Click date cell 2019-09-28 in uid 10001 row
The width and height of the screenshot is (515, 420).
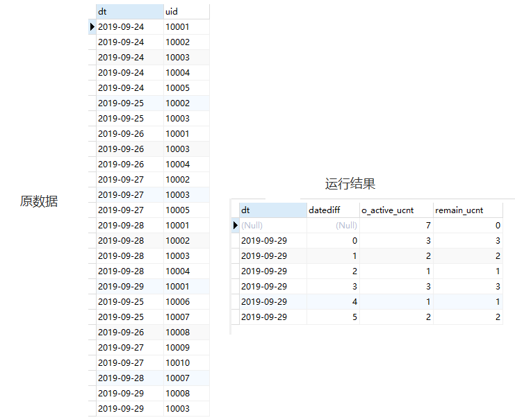(130, 225)
